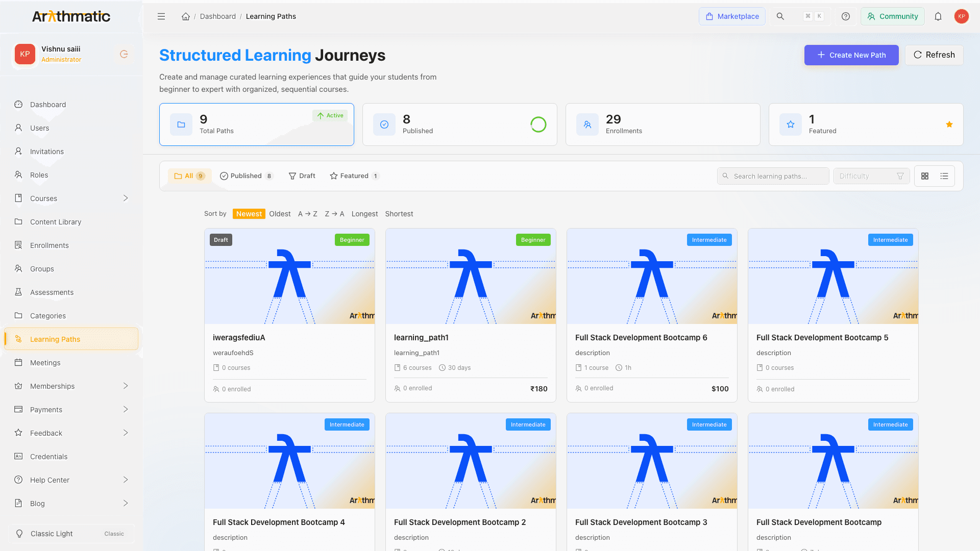980x551 pixels.
Task: Select the All paths tab
Action: pyautogui.click(x=189, y=176)
